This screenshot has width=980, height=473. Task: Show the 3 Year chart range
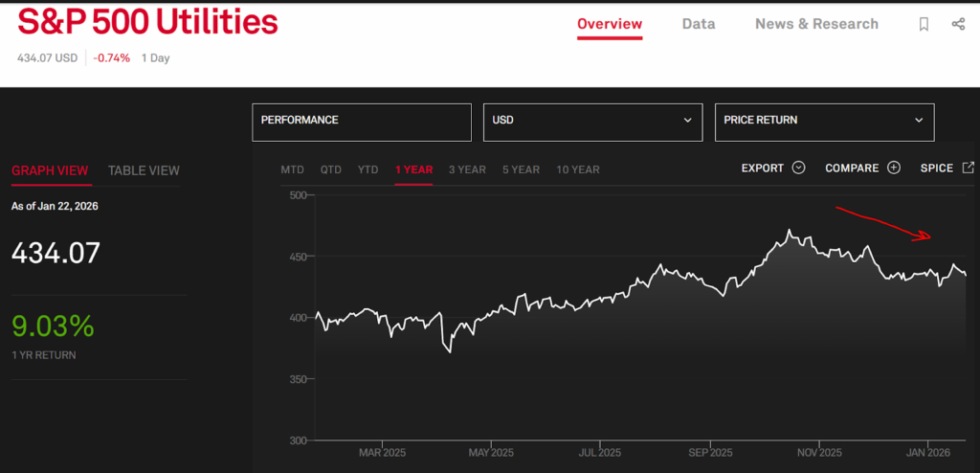tap(467, 169)
